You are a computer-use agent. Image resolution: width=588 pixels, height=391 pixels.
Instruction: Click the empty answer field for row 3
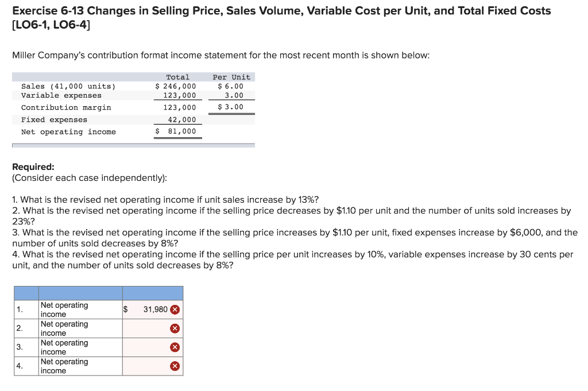coord(146,347)
